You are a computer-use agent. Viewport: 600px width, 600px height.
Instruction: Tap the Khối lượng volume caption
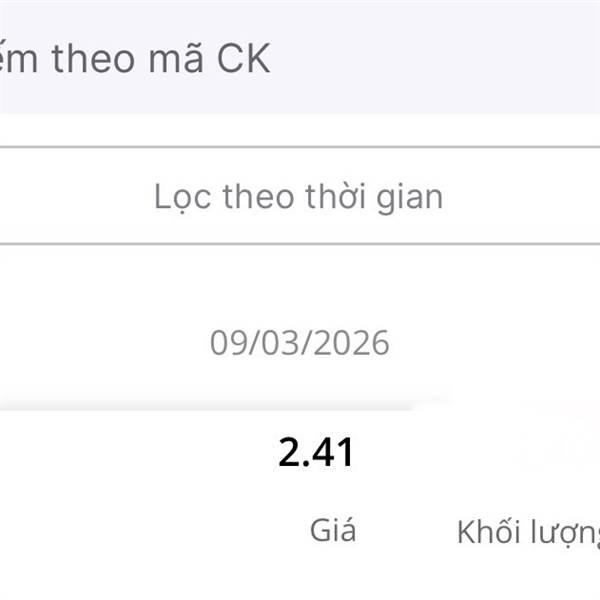coord(527,533)
